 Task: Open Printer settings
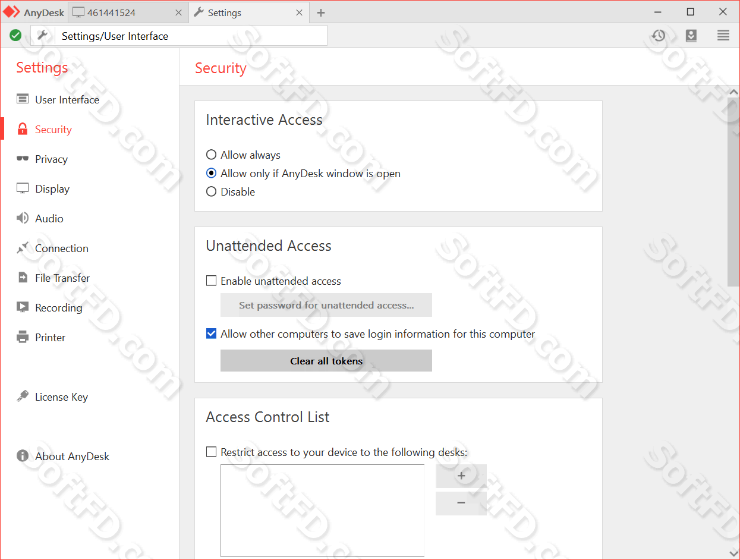tap(50, 337)
